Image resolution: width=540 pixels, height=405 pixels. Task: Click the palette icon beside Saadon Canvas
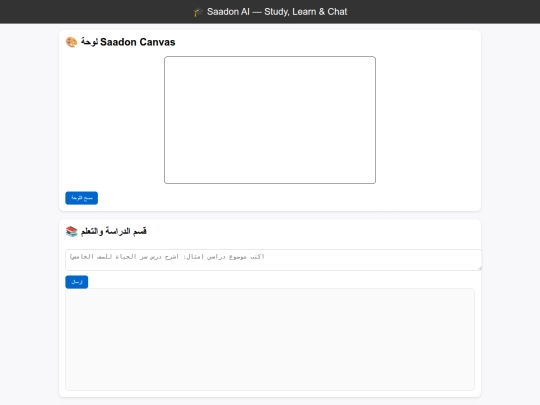72,42
